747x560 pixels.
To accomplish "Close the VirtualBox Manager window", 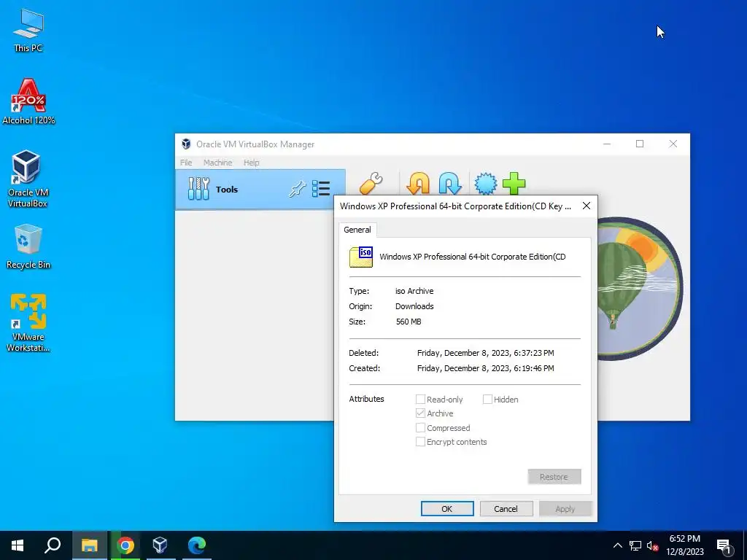I will coord(673,144).
